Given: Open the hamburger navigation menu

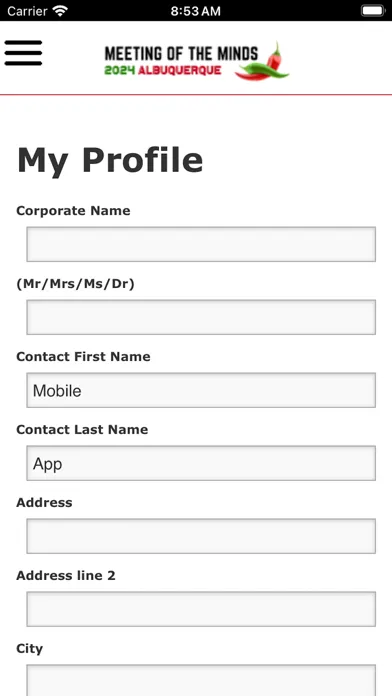Looking at the screenshot, I should coord(23,53).
